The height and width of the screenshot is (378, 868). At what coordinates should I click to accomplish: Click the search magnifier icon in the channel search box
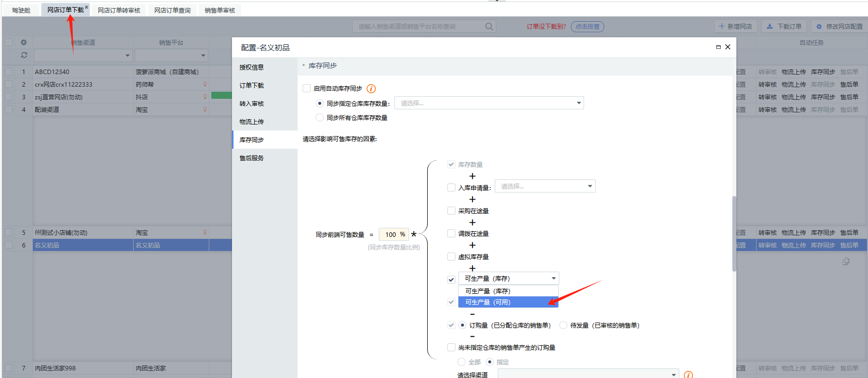pyautogui.click(x=489, y=27)
